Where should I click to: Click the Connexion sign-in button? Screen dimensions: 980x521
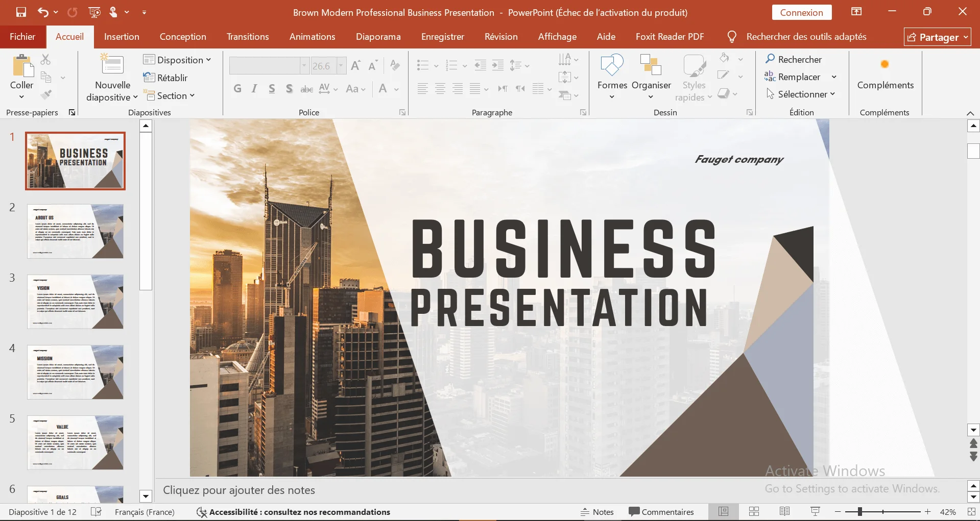[x=801, y=12]
